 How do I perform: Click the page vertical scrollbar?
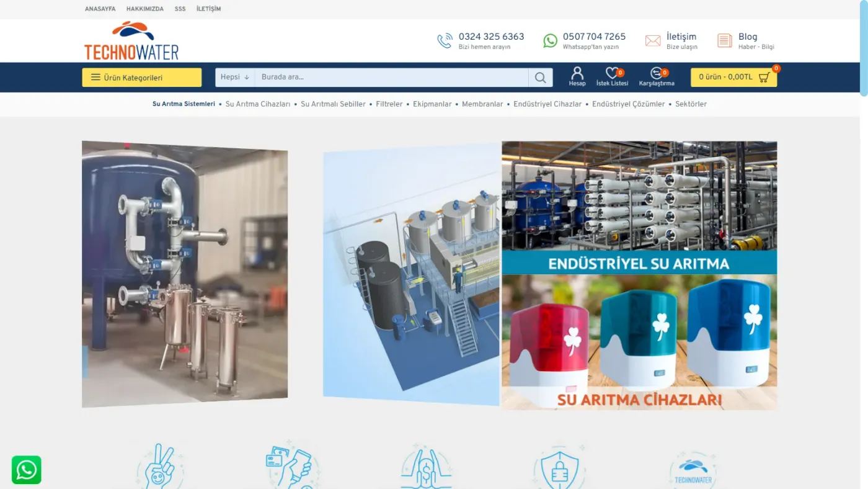864,48
